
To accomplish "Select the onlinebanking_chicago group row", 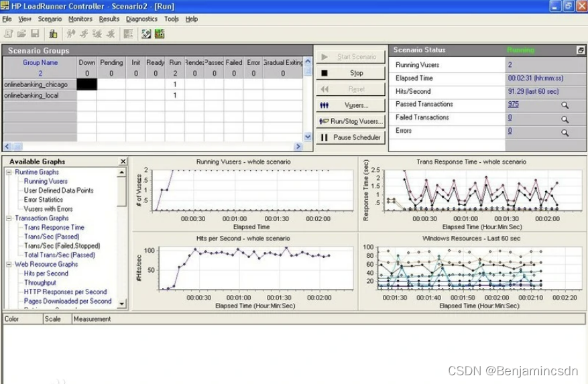I will click(153, 84).
